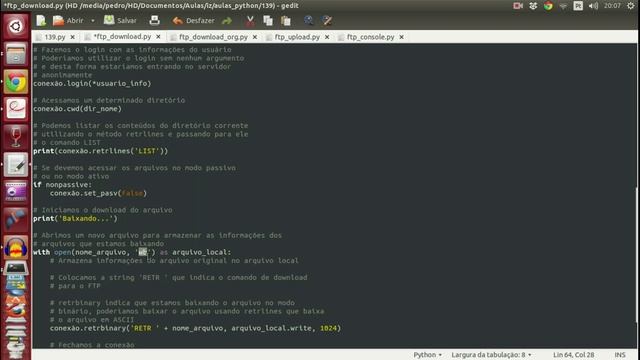Expand the Abrir recent files dropdown arrow
640x360 pixels.
click(93, 20)
